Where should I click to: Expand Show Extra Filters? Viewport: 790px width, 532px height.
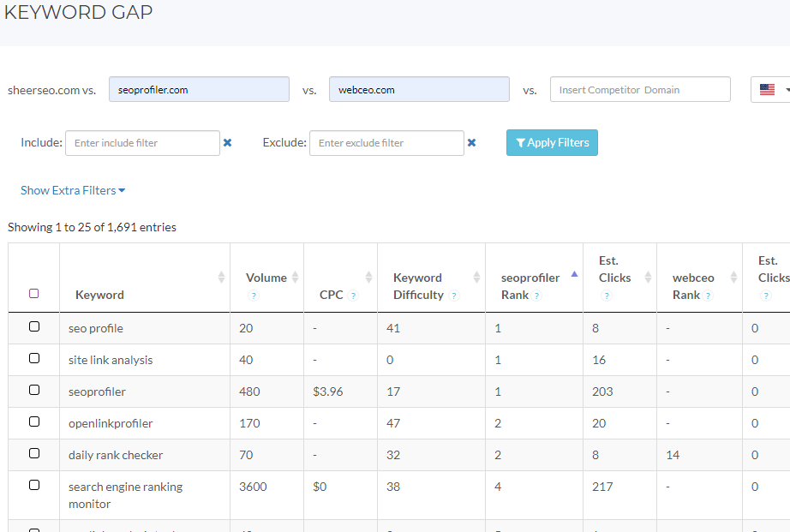coord(73,190)
